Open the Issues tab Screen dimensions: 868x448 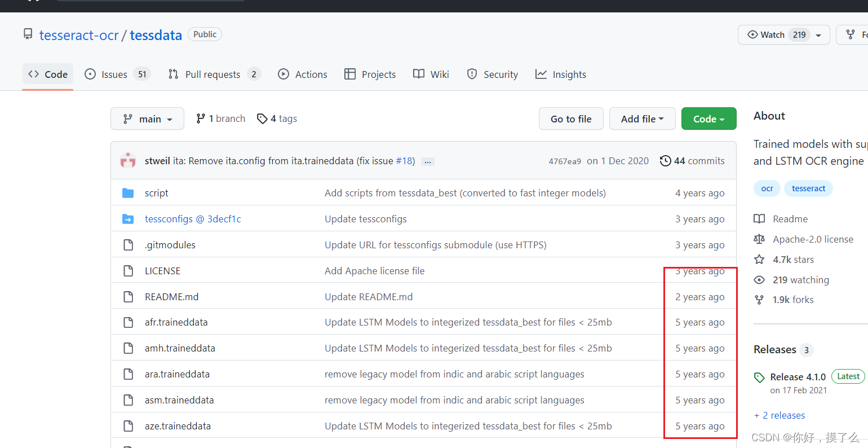tap(117, 74)
